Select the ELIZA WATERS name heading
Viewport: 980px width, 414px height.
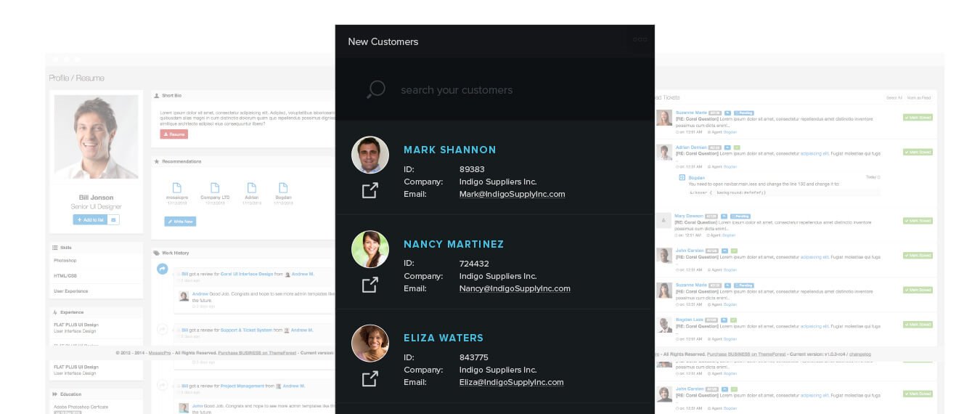point(444,338)
